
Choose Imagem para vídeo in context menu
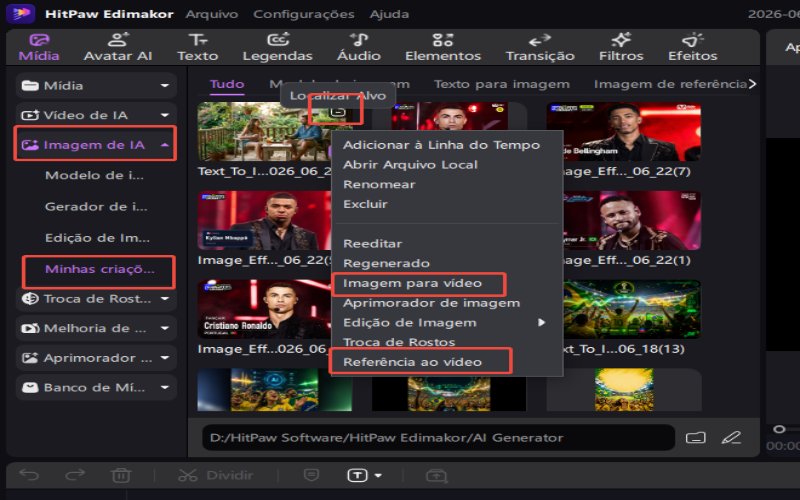coord(412,283)
